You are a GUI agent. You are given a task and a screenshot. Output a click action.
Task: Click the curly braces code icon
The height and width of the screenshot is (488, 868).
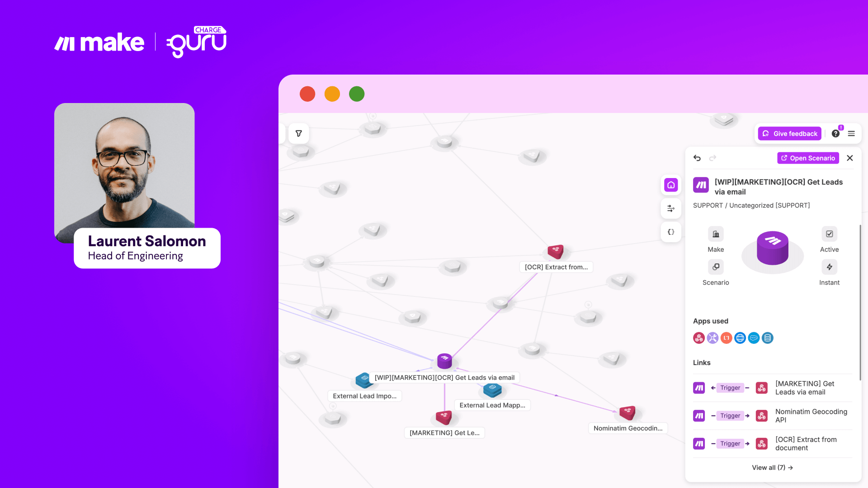[x=671, y=232]
